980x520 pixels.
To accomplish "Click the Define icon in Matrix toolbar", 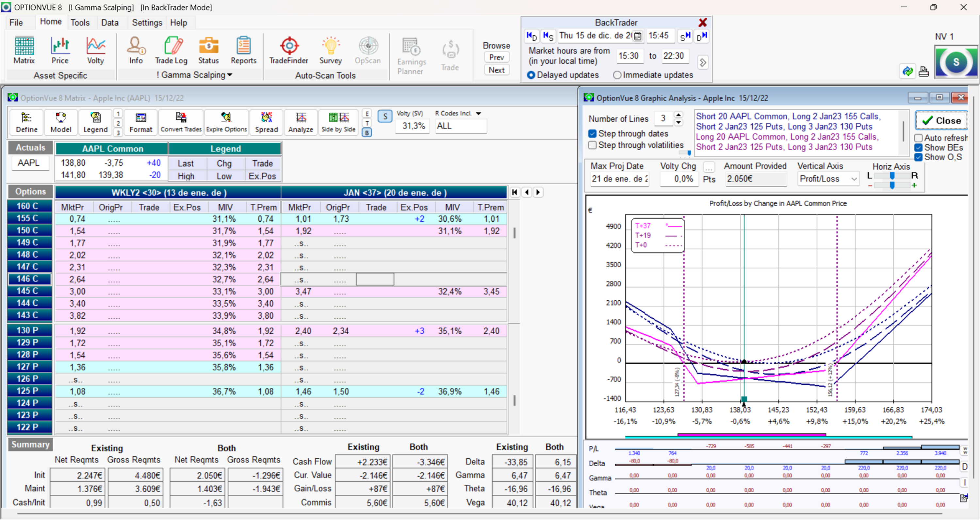I will [x=27, y=122].
